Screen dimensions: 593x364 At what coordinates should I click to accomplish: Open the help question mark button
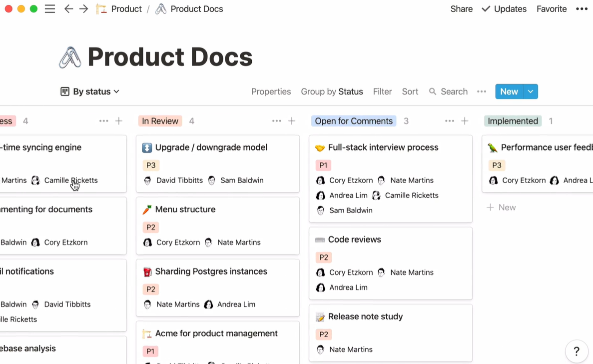(x=576, y=352)
